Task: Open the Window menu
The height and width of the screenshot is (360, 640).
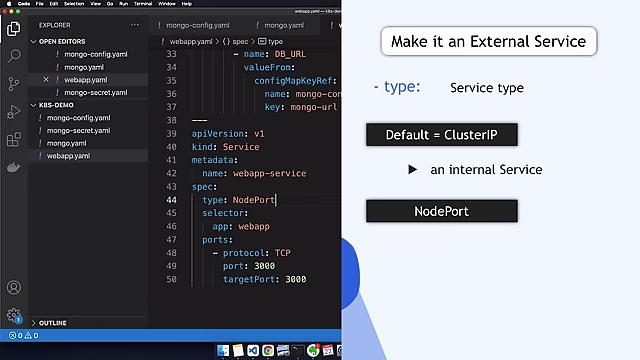Action: pyautogui.click(x=167, y=4)
